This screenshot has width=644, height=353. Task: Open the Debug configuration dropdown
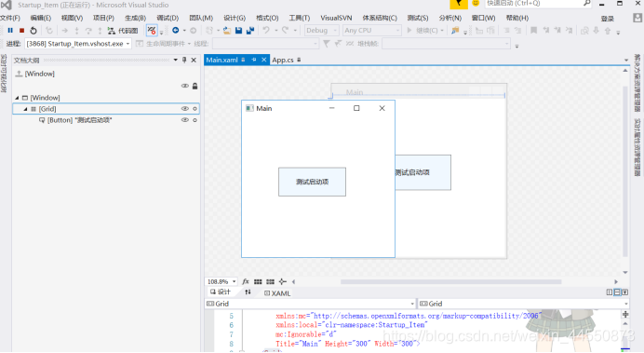(321, 31)
